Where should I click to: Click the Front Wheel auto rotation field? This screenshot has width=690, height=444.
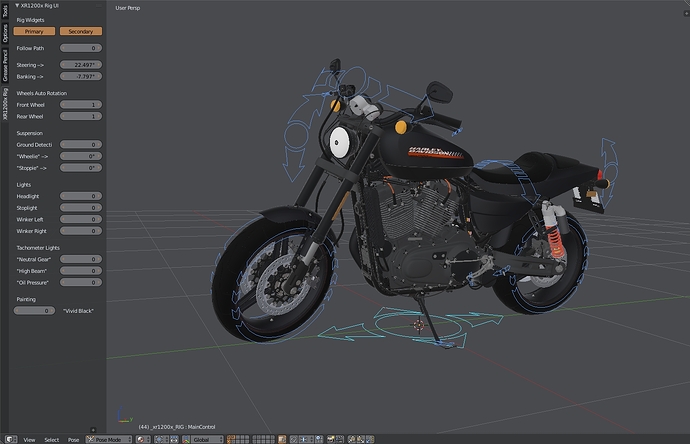(x=81, y=105)
